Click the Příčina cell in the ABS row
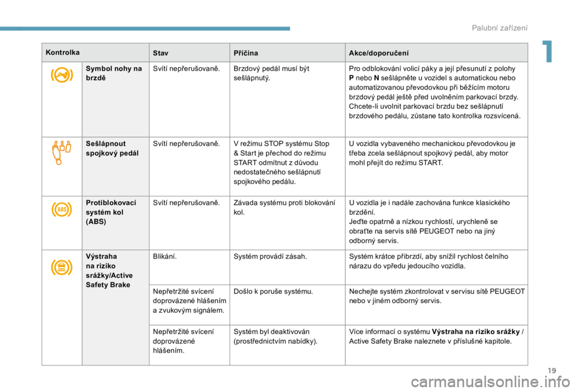The image size is (580, 392). point(287,222)
